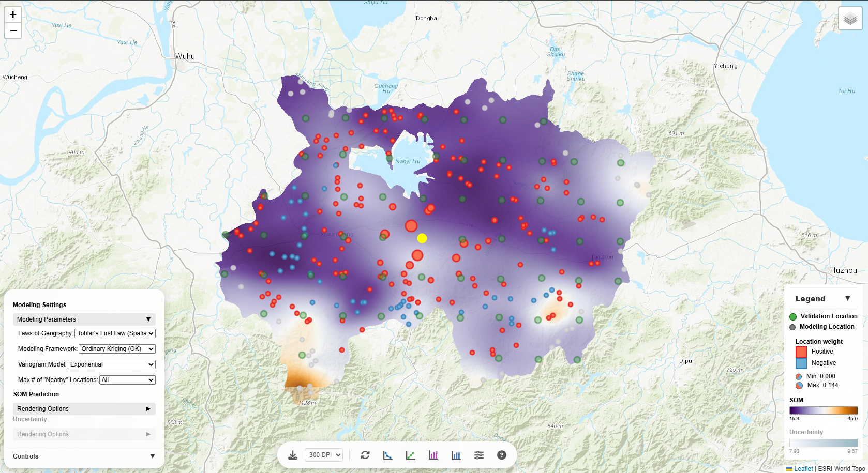Click the Nanyi Hu lake label
868x473 pixels.
tap(408, 161)
